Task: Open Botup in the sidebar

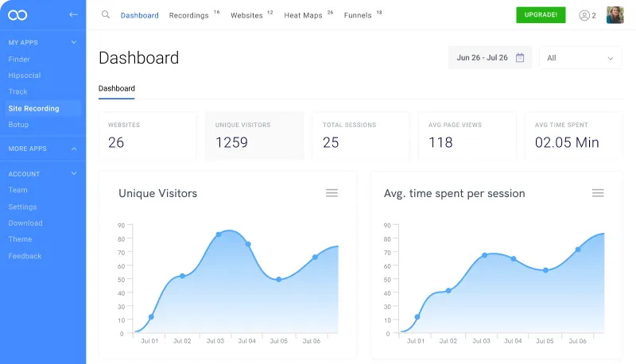Action: pyautogui.click(x=18, y=125)
